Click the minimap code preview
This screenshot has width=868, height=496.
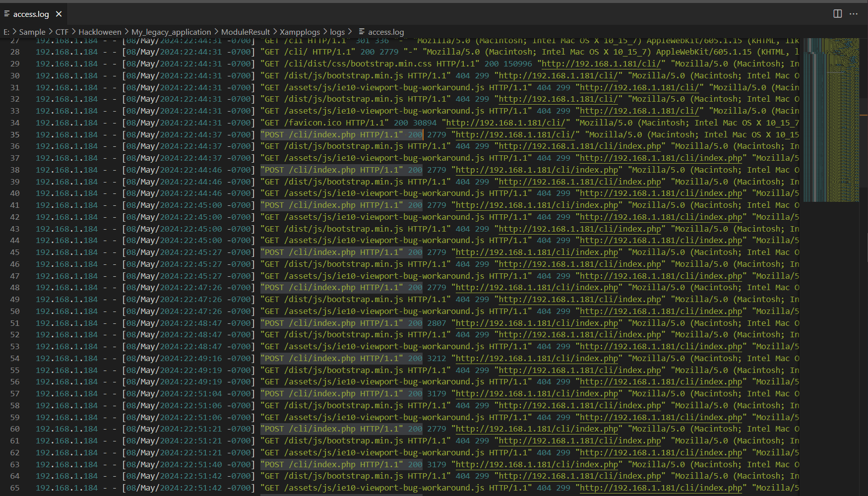[x=831, y=119]
